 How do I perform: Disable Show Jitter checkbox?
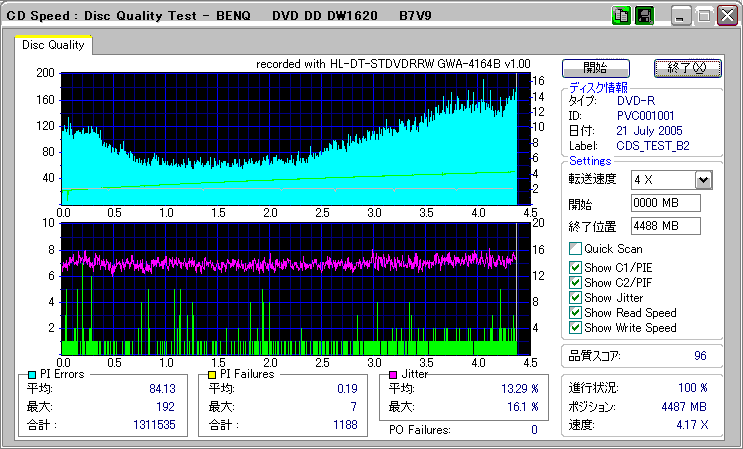point(575,298)
